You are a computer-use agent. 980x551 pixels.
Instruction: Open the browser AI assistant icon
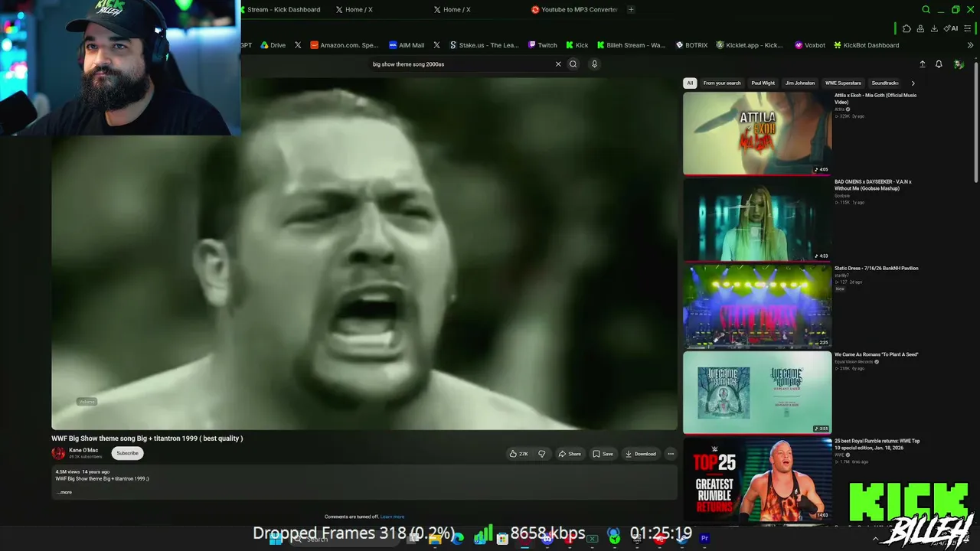[951, 28]
